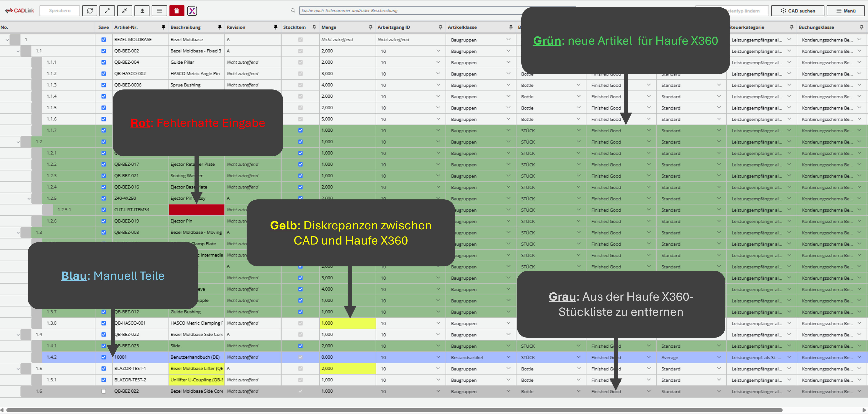Screen dimensions: 868x414
Task: Uncheck Save checkbox for QB-BEZ-002
Action: [103, 51]
